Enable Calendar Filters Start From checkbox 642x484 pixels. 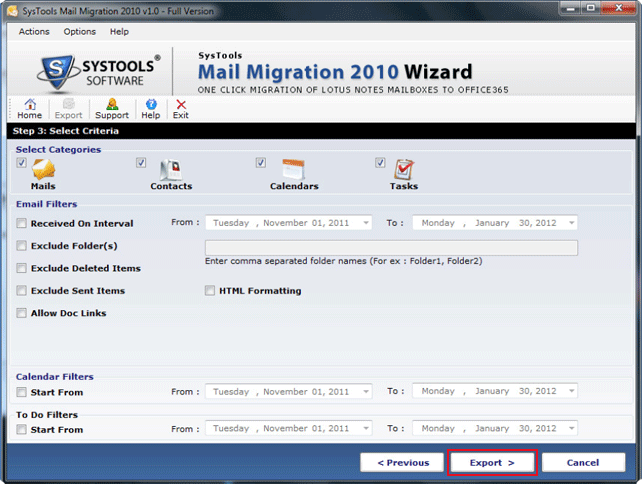point(21,392)
